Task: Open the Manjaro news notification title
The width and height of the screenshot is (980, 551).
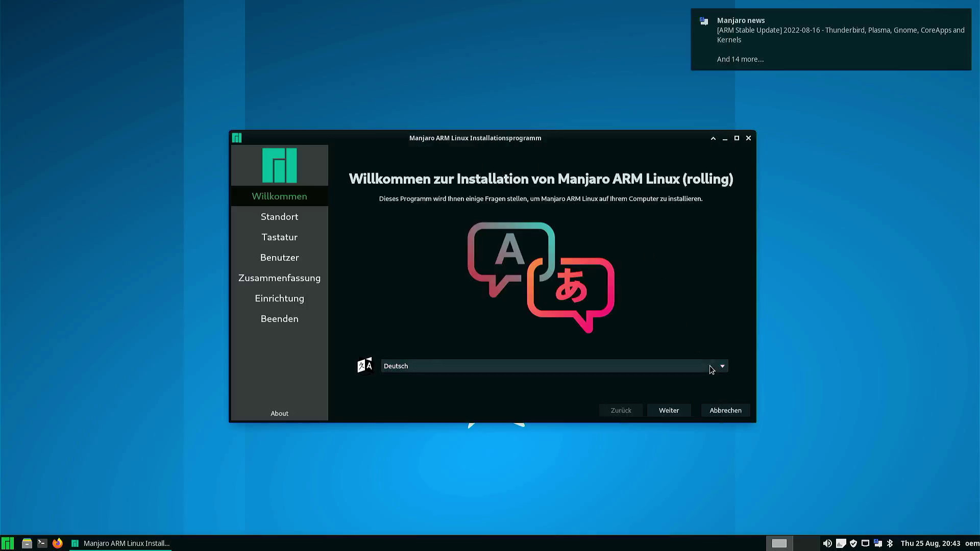Action: 741,20
